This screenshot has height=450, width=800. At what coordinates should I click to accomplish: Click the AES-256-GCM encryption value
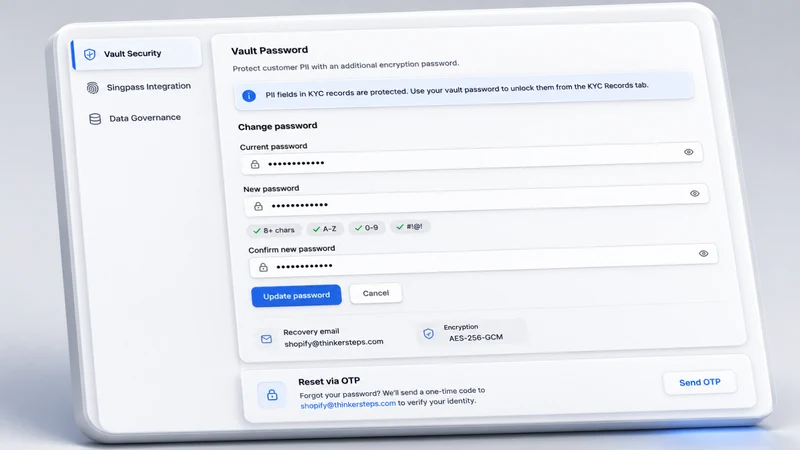476,337
